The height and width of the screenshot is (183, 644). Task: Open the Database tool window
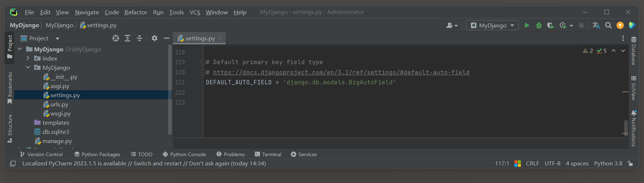pos(634,51)
